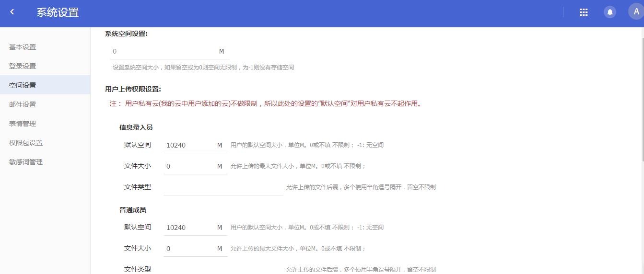Open 敏感词管理 settings
644x274 pixels.
tap(26, 162)
